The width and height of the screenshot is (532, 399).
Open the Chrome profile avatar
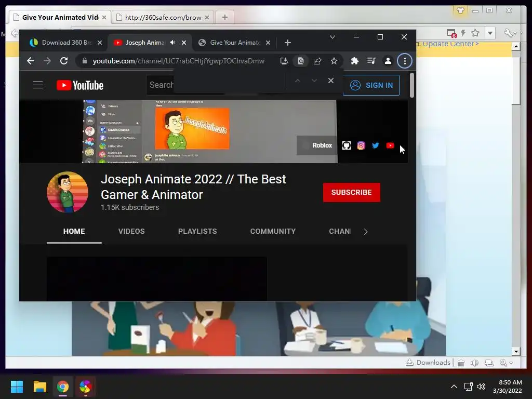pyautogui.click(x=388, y=61)
